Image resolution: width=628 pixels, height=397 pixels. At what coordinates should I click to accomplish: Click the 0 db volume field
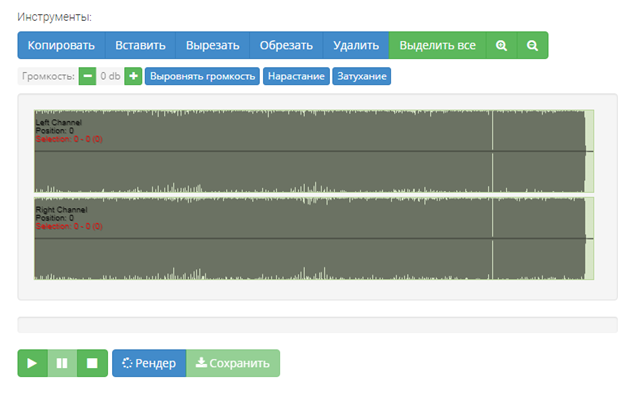coord(110,76)
